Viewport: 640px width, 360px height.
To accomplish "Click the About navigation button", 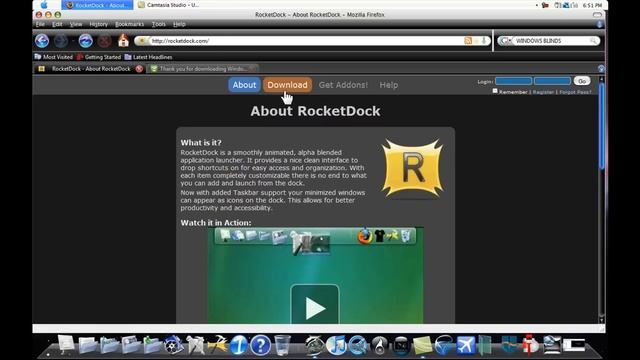I will (x=244, y=85).
